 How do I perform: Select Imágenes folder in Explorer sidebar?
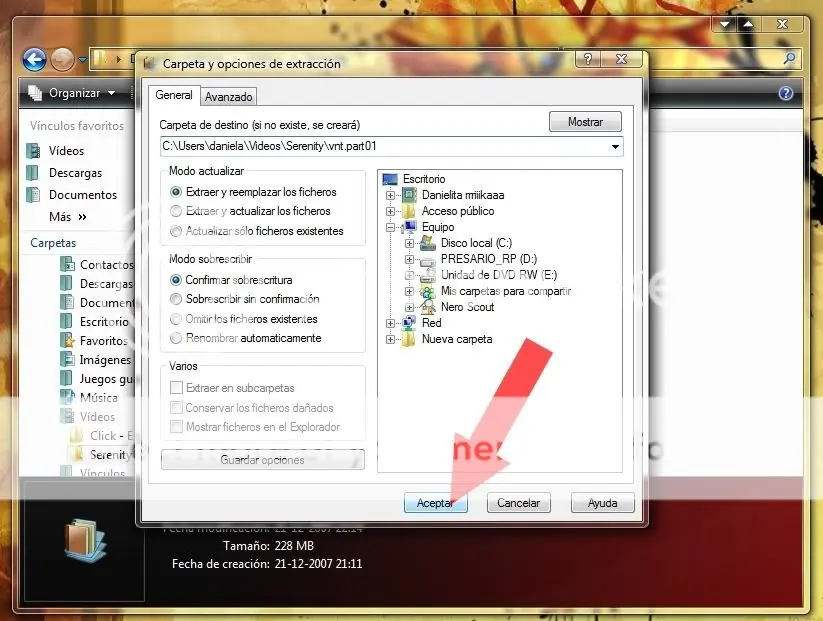pyautogui.click(x=96, y=360)
